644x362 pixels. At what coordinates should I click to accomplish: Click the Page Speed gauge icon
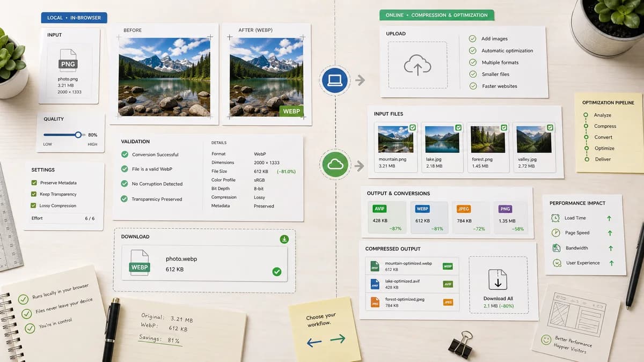pos(556,233)
